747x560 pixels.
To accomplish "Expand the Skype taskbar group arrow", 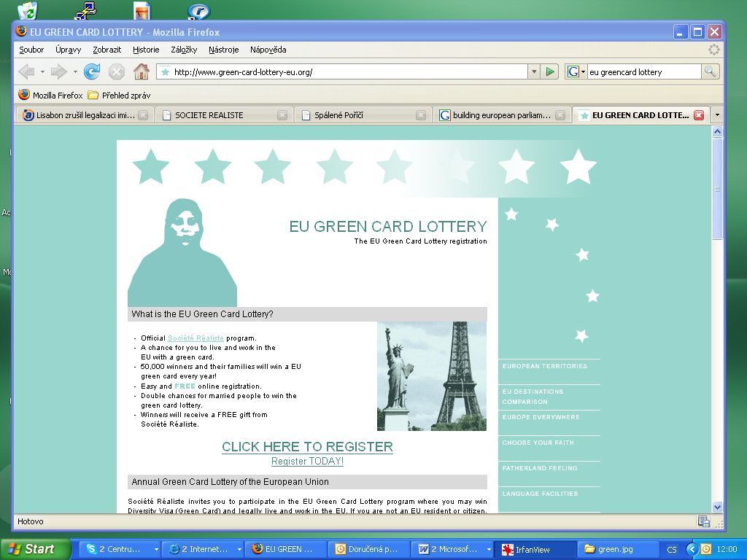I will tap(156, 550).
